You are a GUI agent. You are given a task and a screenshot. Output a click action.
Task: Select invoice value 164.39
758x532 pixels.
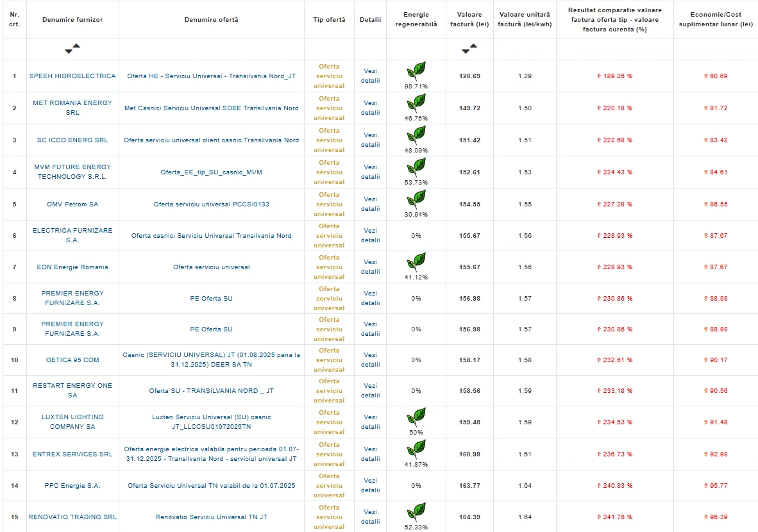pyautogui.click(x=470, y=517)
